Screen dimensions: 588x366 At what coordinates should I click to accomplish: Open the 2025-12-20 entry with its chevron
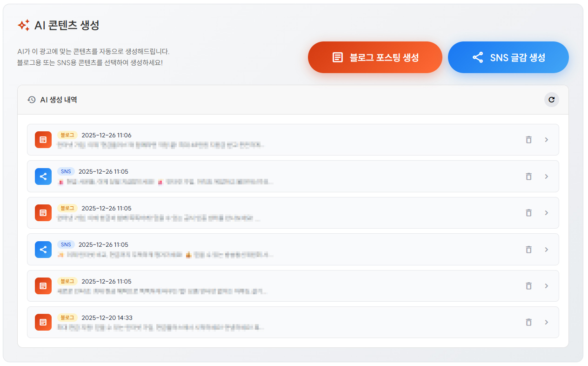coord(547,322)
